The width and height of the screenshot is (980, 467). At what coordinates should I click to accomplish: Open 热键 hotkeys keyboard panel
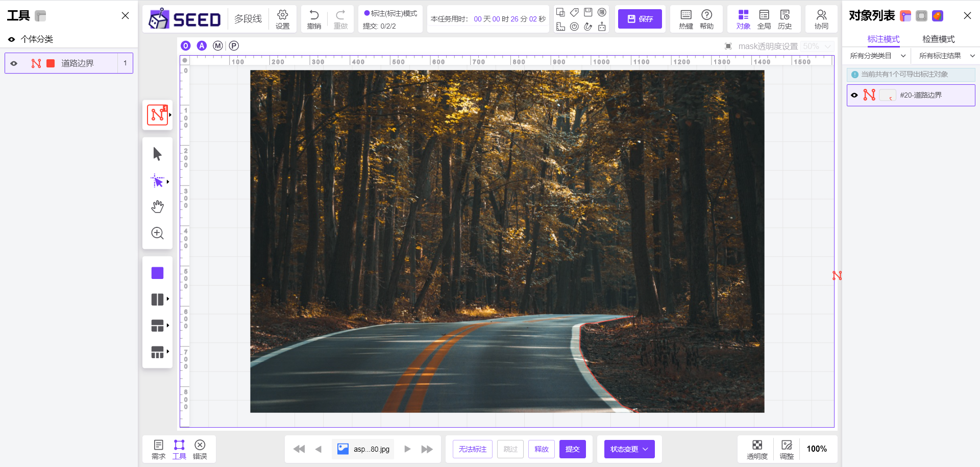686,19
